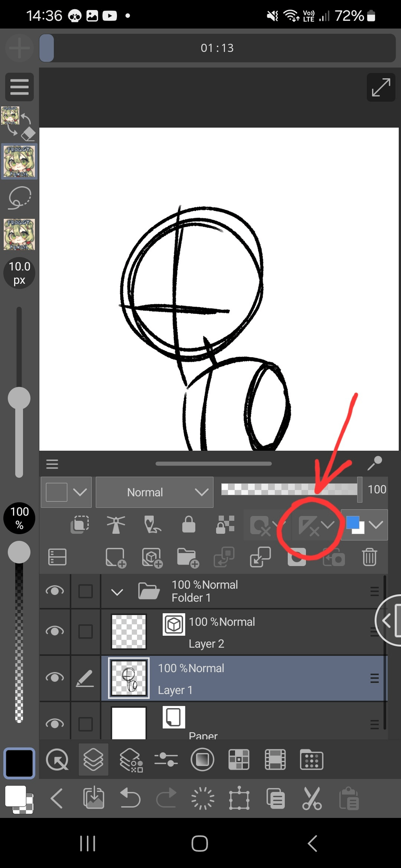
Task: Add a new vector layer
Action: [152, 558]
